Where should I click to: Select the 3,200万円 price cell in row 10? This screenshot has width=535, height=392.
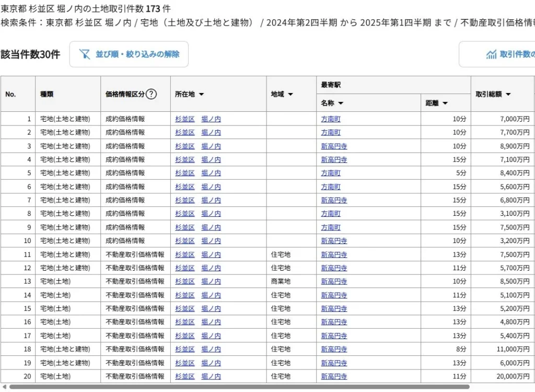[503, 241]
